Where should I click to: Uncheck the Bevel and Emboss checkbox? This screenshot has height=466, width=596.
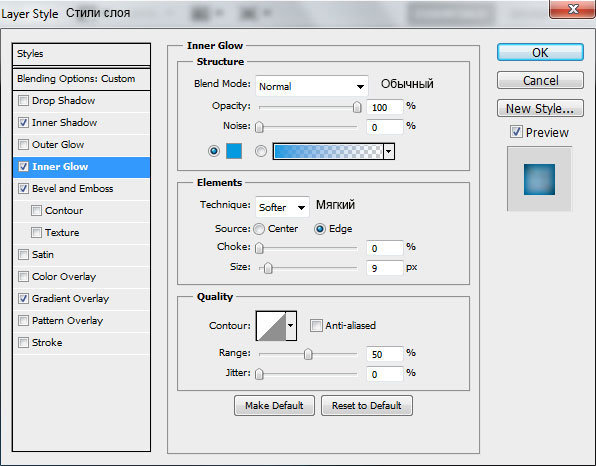point(23,189)
